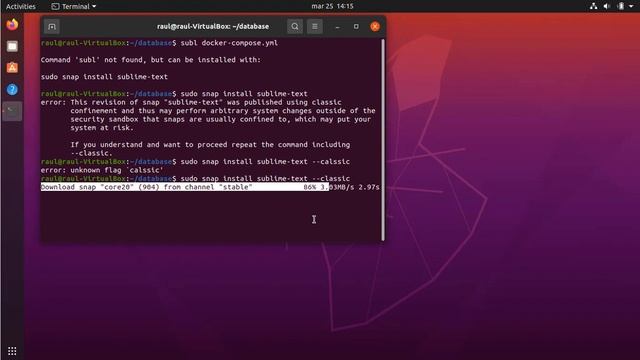Minimize the terminal window

coord(338,27)
